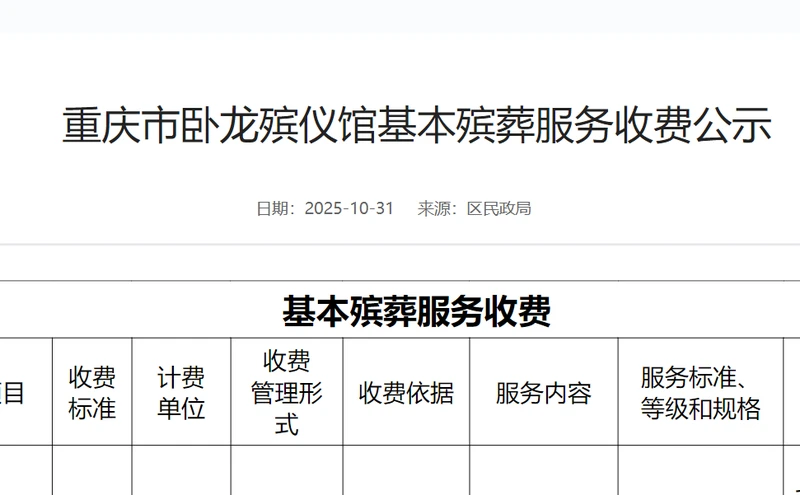Click the empty cell under the 目 column
Image resolution: width=800 pixels, height=495 pixels.
(x=25, y=470)
